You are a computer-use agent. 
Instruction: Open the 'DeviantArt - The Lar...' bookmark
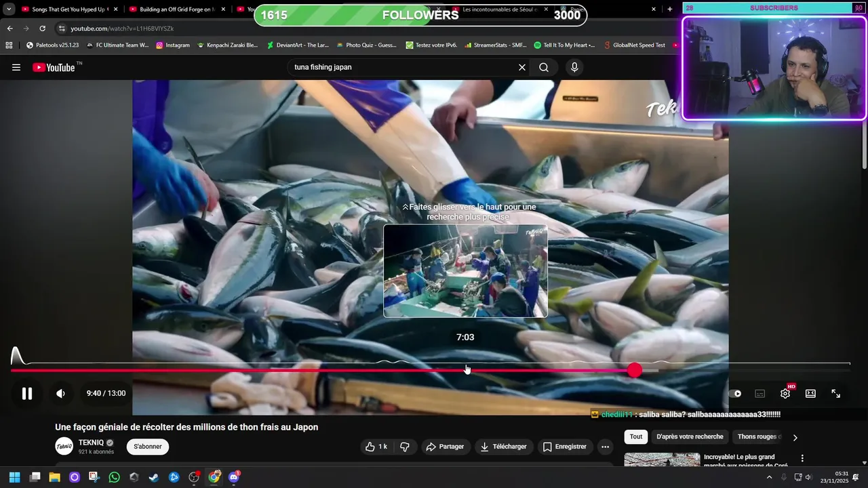[x=298, y=45]
